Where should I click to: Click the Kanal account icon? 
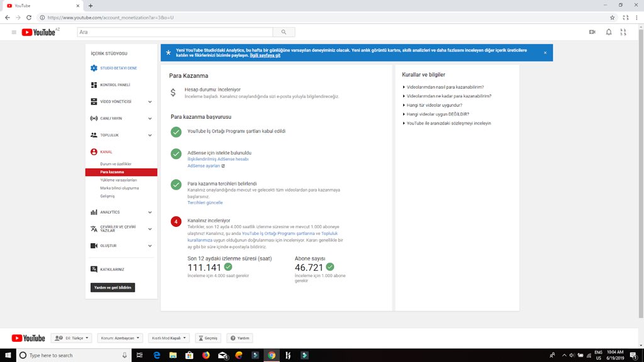tap(94, 151)
